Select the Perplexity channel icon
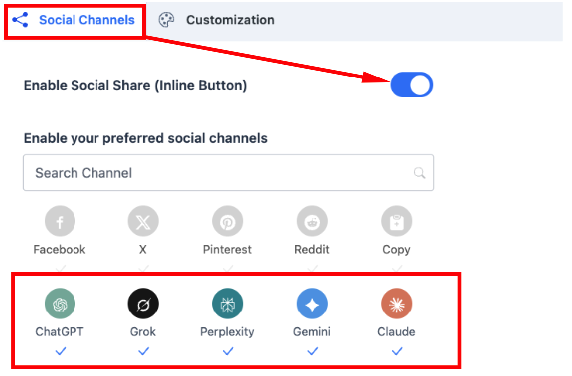The width and height of the screenshot is (572, 376). click(x=228, y=304)
